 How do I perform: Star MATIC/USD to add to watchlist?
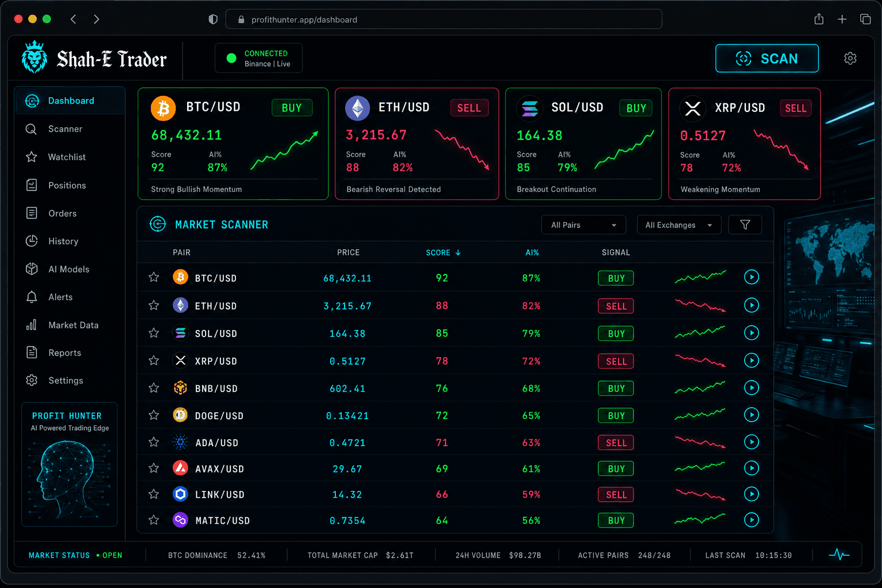tap(154, 520)
